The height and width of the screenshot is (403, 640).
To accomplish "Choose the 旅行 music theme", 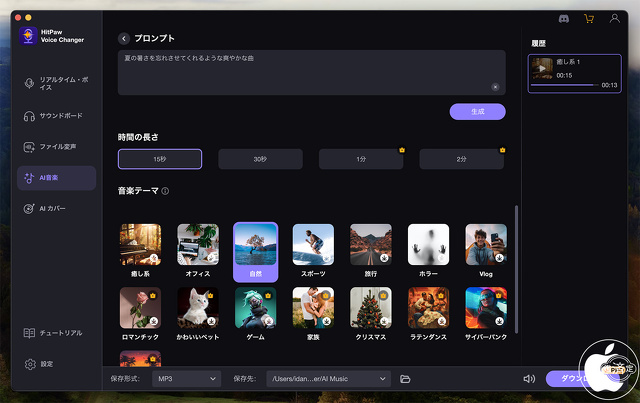I will [x=371, y=251].
